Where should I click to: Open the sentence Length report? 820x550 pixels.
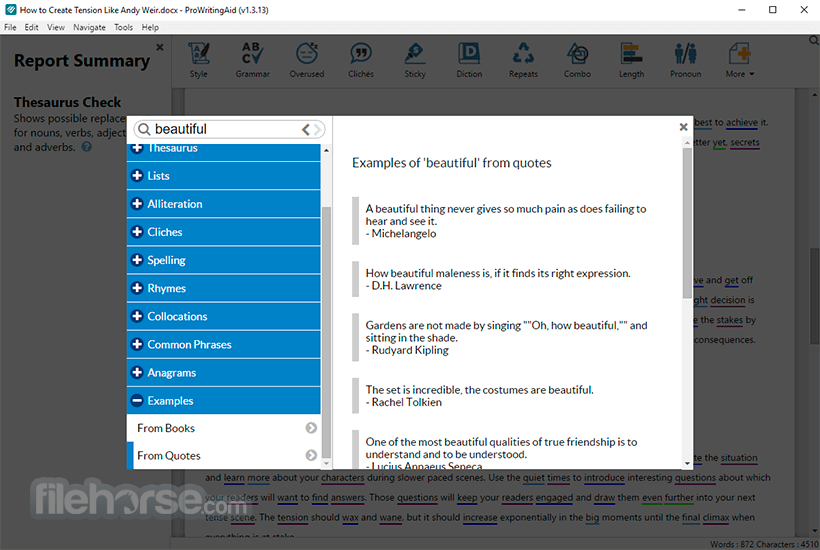[631, 60]
